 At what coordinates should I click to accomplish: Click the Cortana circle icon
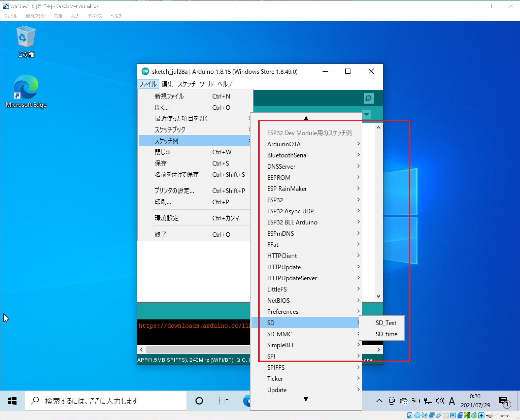[199, 401]
